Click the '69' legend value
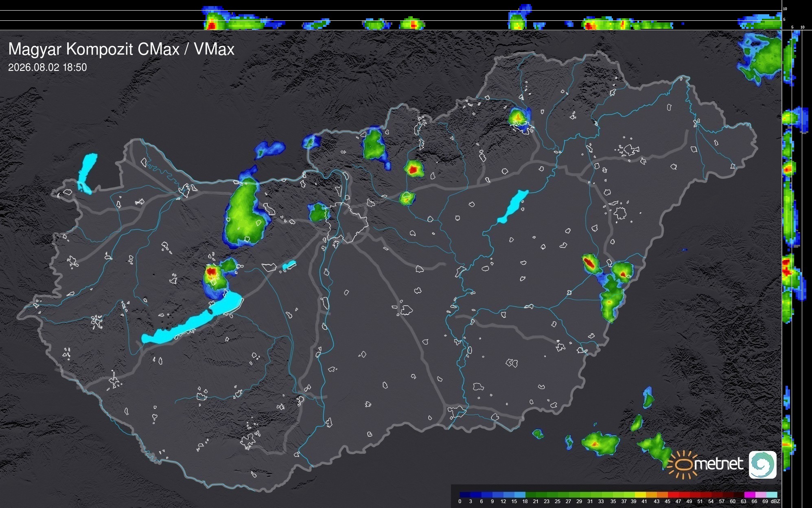Image resolution: width=812 pixels, height=508 pixels. 765,501
